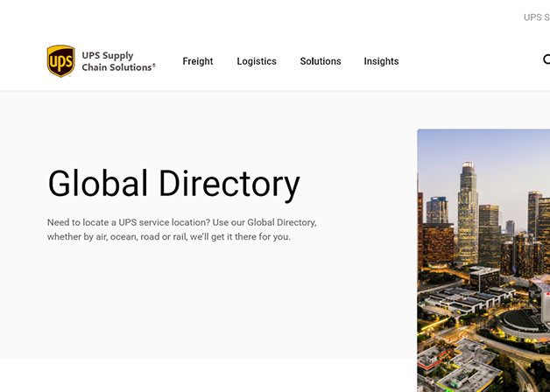Click the search magnifier icon in the header
Viewport: 550px width, 392px height.
546,59
